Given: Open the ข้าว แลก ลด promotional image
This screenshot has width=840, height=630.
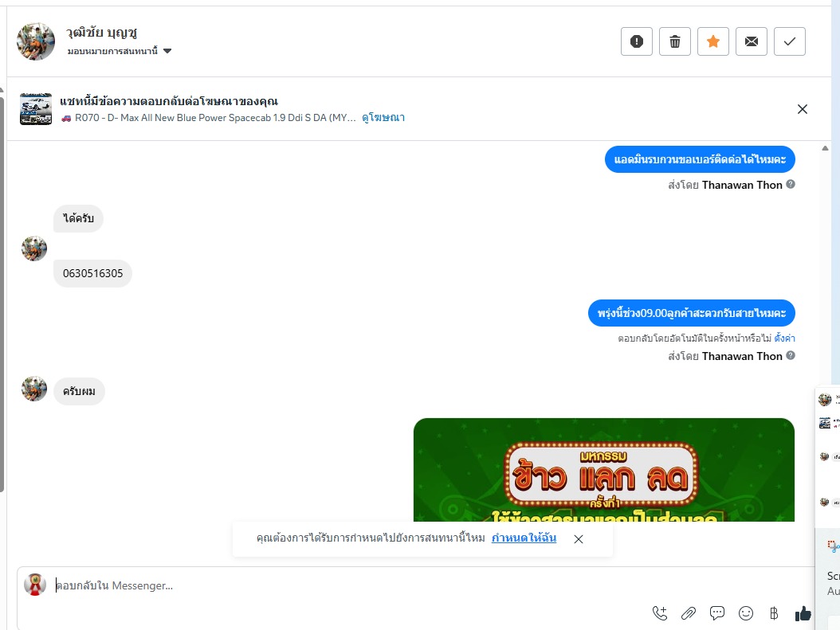Looking at the screenshot, I should 604,469.
